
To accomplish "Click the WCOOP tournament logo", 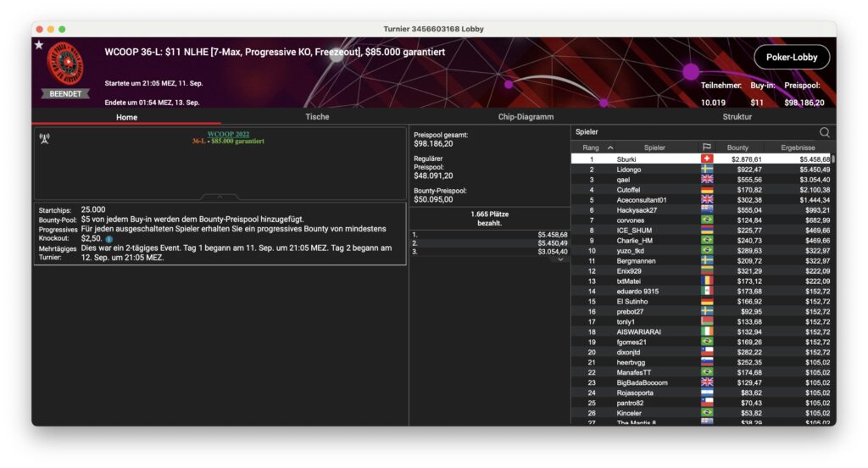I will [x=65, y=63].
